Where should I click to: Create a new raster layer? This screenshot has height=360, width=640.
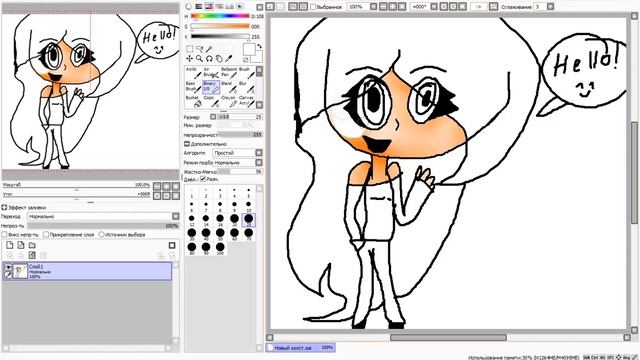pos(9,245)
